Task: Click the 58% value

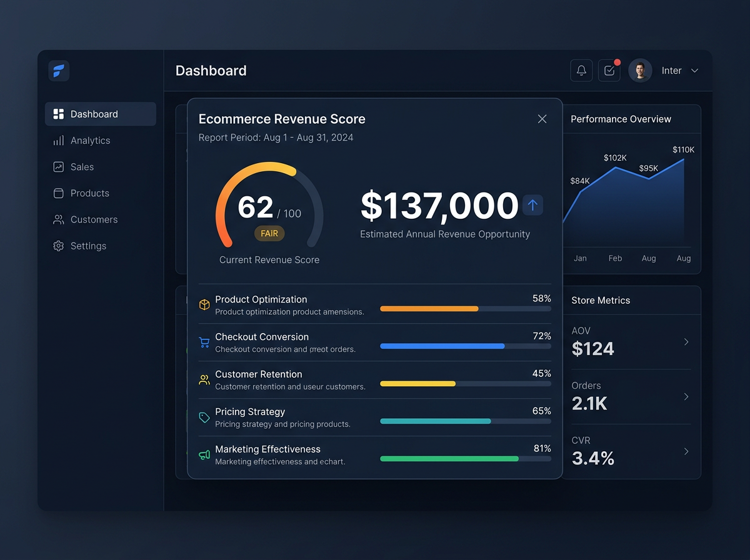Action: tap(542, 299)
